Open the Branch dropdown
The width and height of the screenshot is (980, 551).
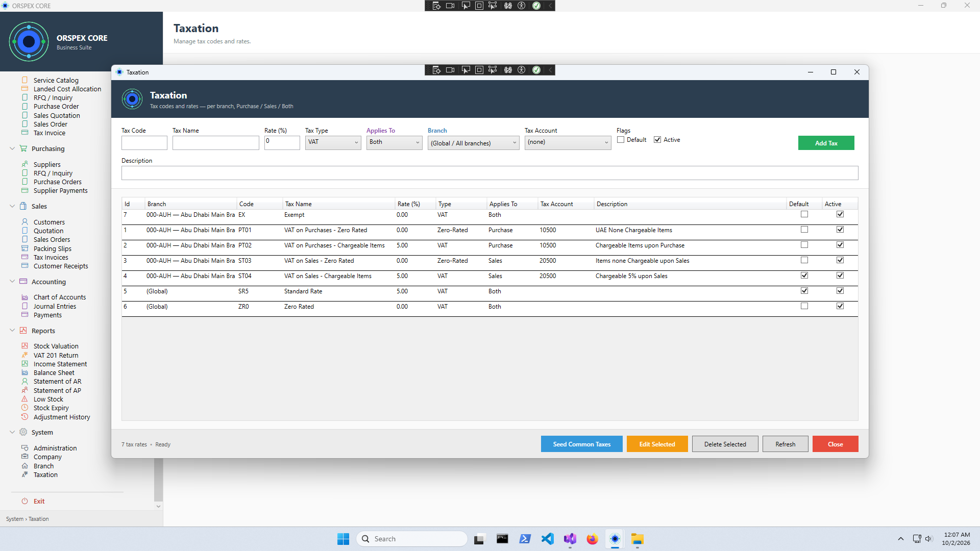pyautogui.click(x=473, y=143)
